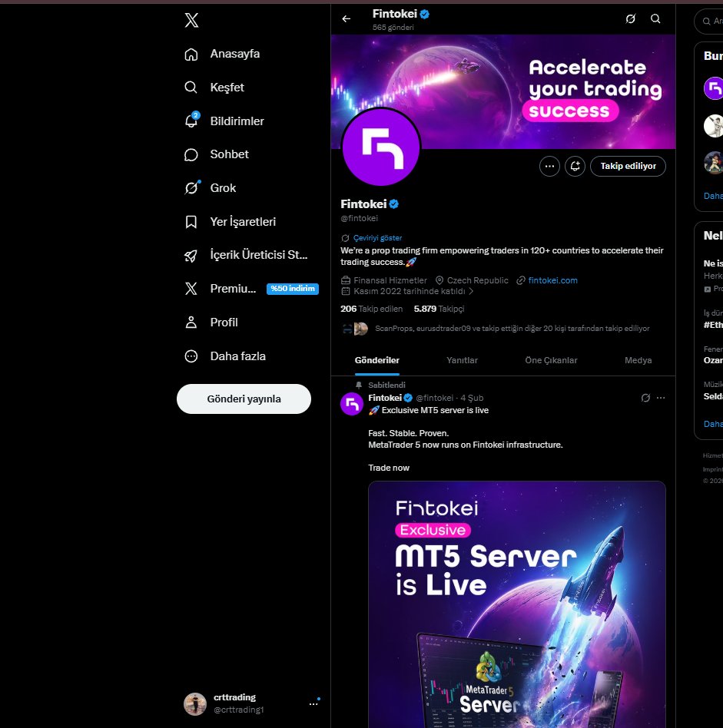Image resolution: width=723 pixels, height=728 pixels.
Task: Open Profil page
Action: [211, 323]
